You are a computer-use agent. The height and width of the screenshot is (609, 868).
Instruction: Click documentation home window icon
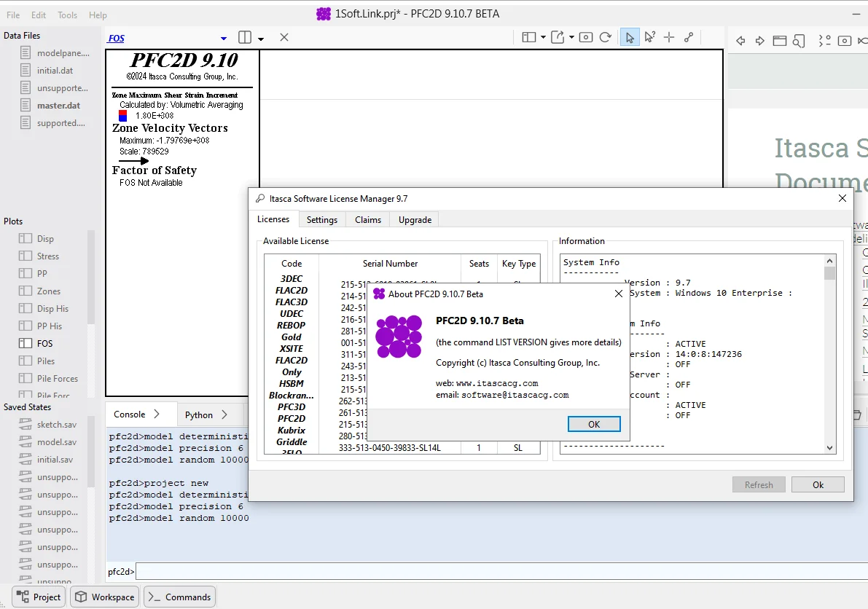tap(779, 40)
